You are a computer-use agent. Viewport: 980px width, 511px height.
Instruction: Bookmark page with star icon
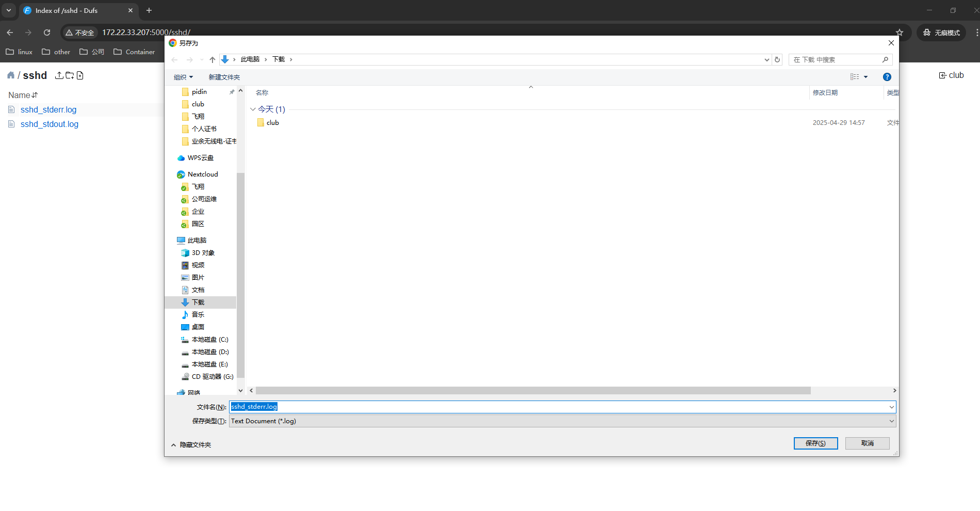900,33
